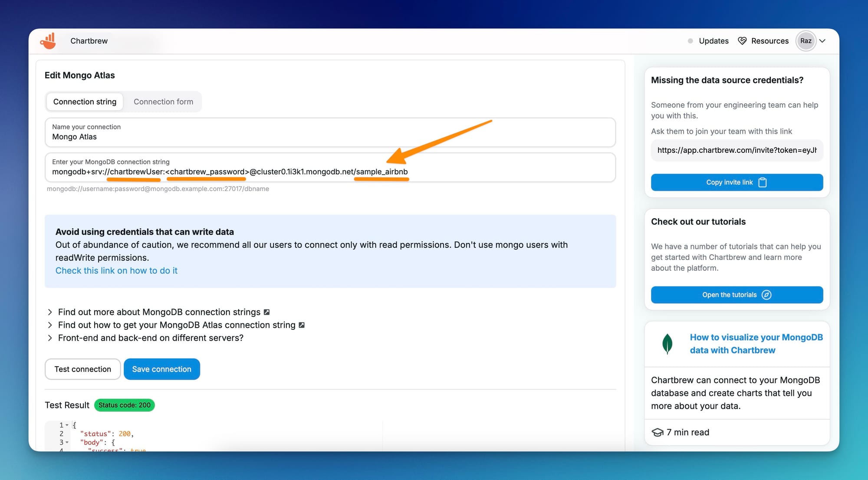The height and width of the screenshot is (480, 868).
Task: Select the Connection form tab
Action: tap(163, 102)
